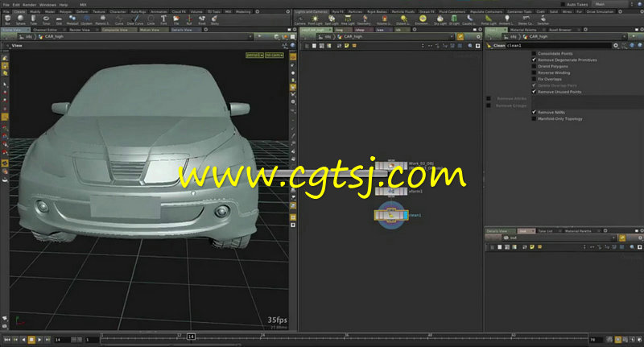Open the Windows menu
The width and height of the screenshot is (644, 347).
click(x=47, y=5)
